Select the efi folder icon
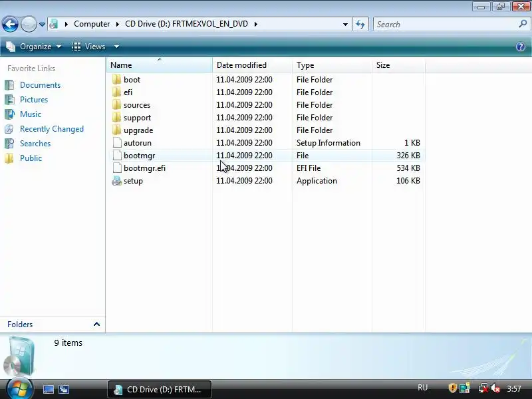Image resolution: width=532 pixels, height=399 pixels. [x=116, y=92]
